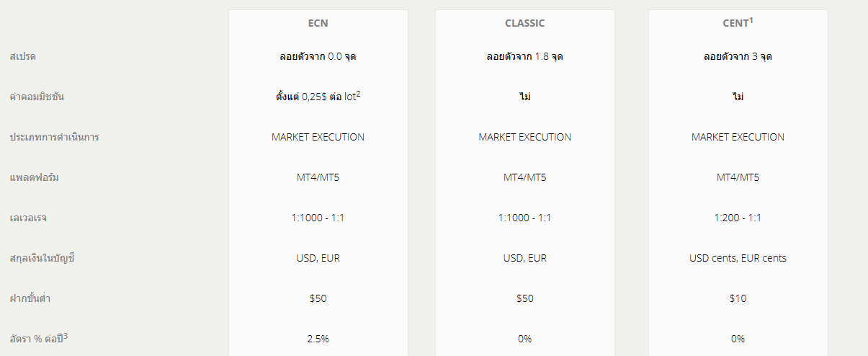This screenshot has width=868, height=356.
Task: Click the CENT account column header
Action: pyautogui.click(x=735, y=24)
